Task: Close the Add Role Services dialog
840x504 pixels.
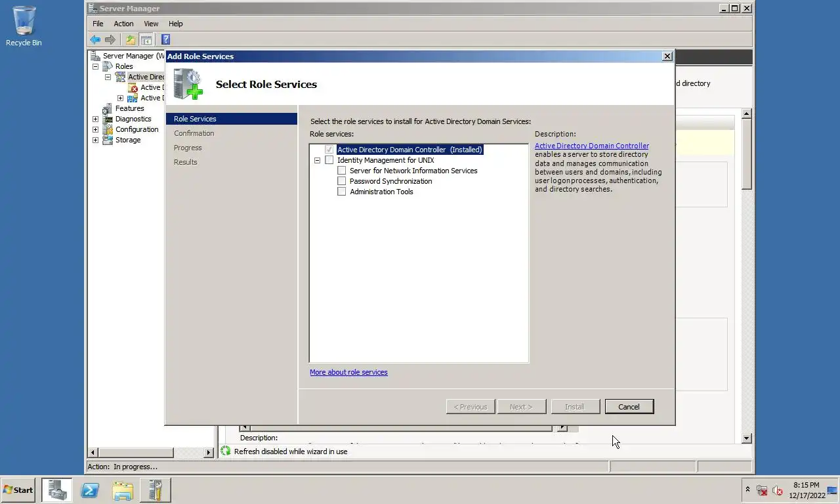Action: click(x=667, y=56)
